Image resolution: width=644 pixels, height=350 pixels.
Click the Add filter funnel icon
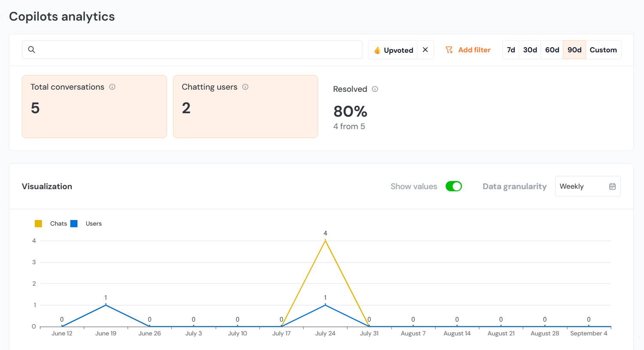click(x=449, y=50)
